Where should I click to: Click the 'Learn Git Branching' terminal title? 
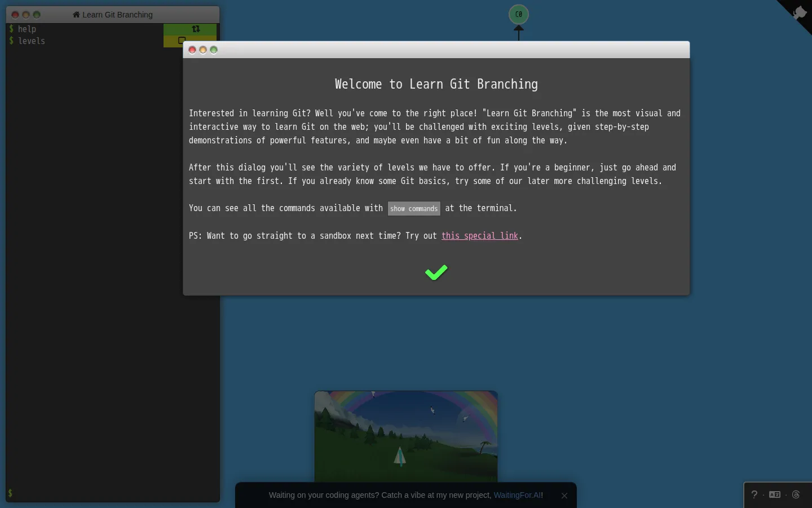pyautogui.click(x=117, y=15)
